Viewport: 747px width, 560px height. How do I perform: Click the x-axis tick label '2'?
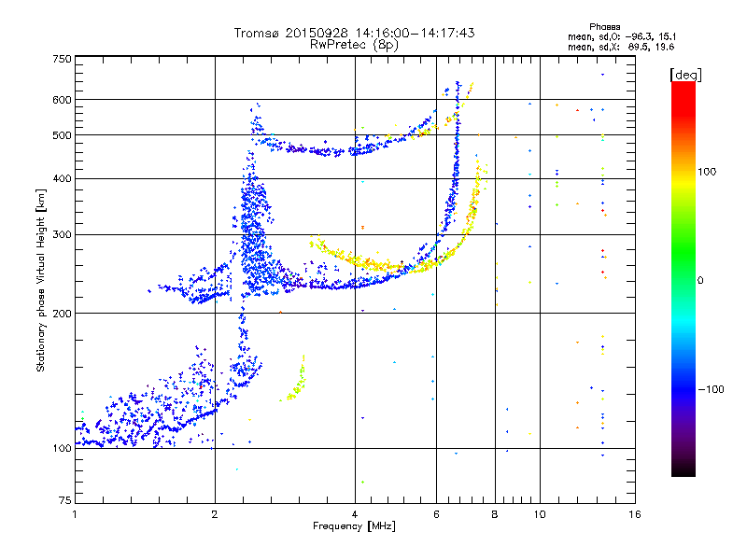215,514
